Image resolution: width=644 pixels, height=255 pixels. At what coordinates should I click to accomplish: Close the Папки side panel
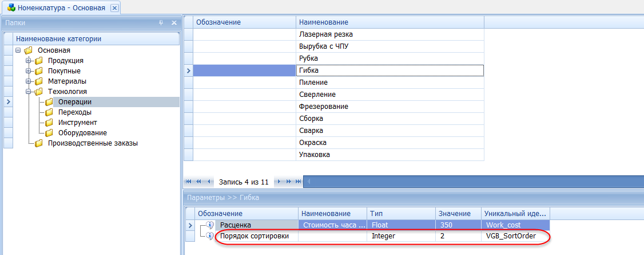coord(174,23)
